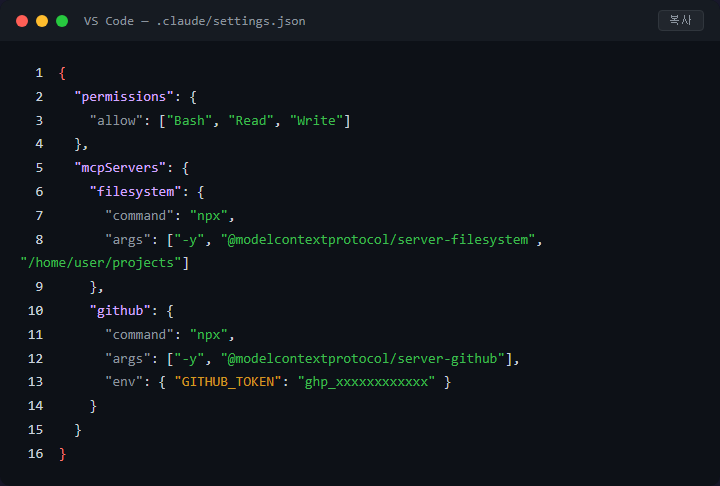Click line number 13
Viewport: 720px width, 486px height.
click(35, 382)
